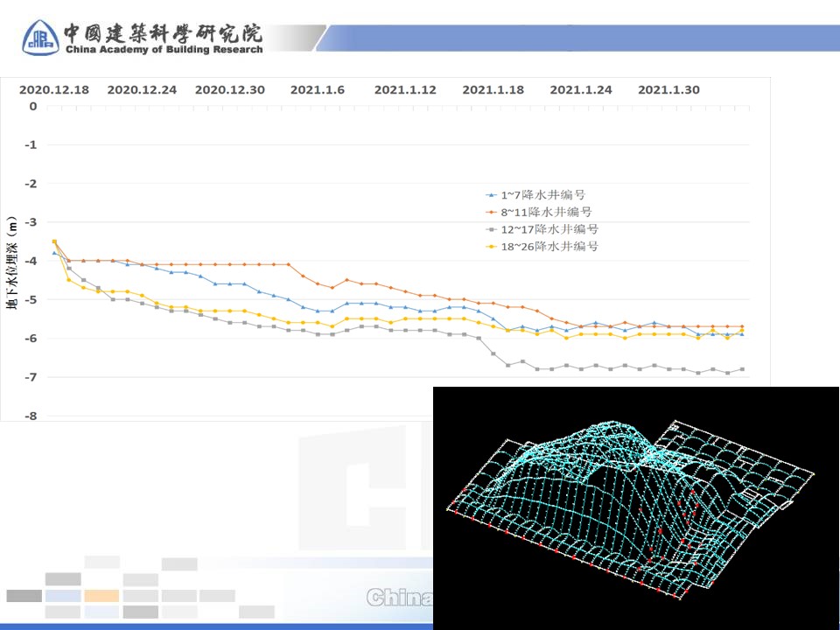Viewport: 840px width, 630px height.
Task: Click the orange decorative square at bottom left
Action: [101, 596]
